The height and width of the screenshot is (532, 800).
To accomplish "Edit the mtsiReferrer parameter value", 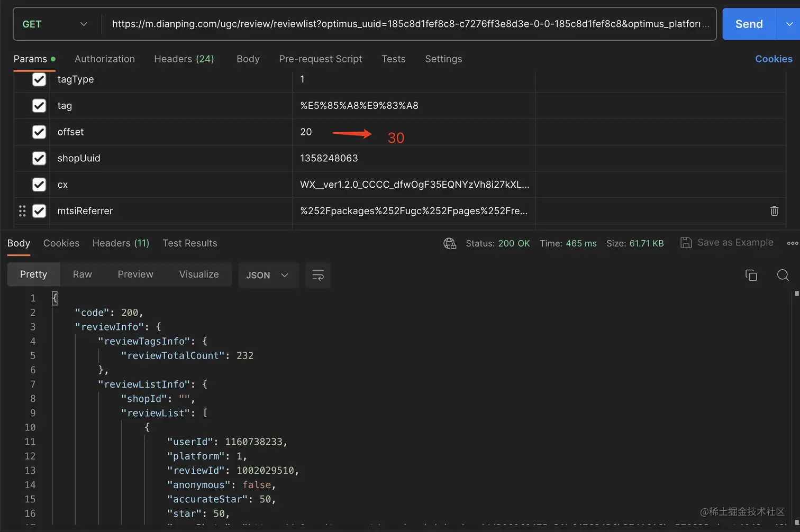I will 414,211.
